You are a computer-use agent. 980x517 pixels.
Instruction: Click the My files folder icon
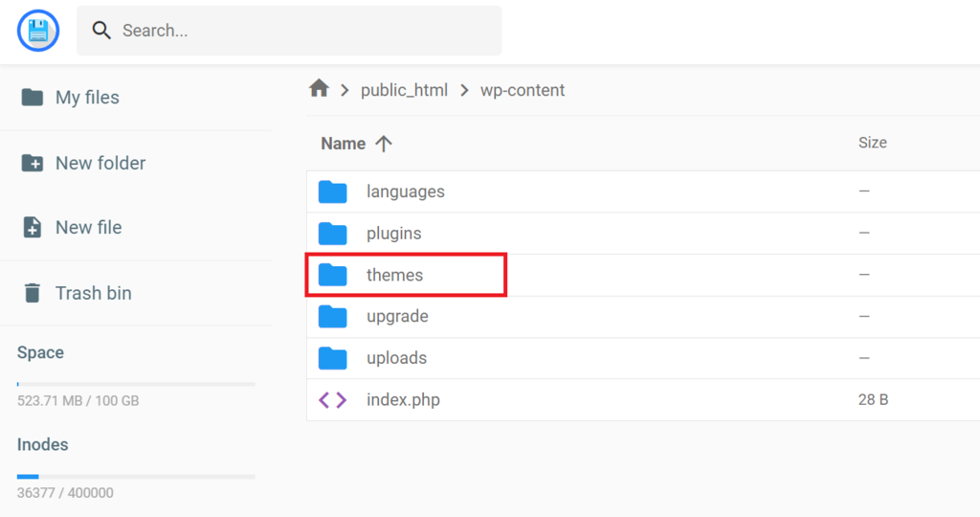pyautogui.click(x=33, y=98)
